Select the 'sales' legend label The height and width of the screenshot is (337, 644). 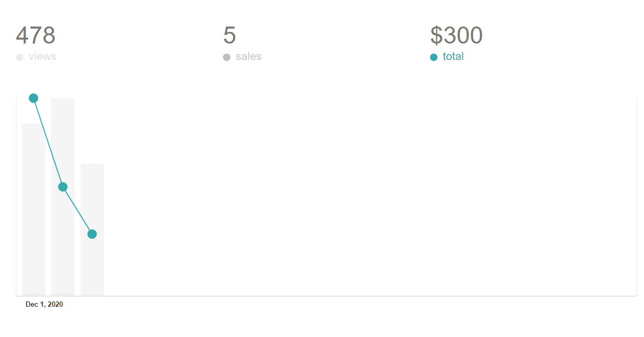[248, 57]
